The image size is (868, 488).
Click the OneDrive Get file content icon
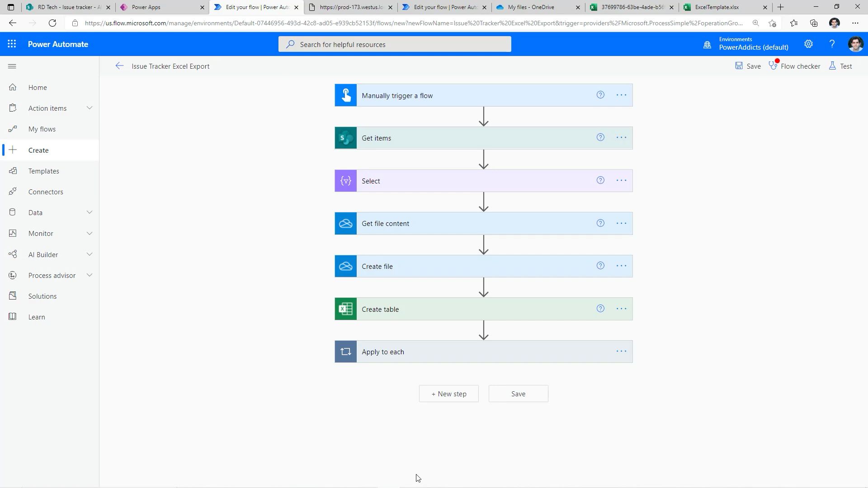coord(346,223)
